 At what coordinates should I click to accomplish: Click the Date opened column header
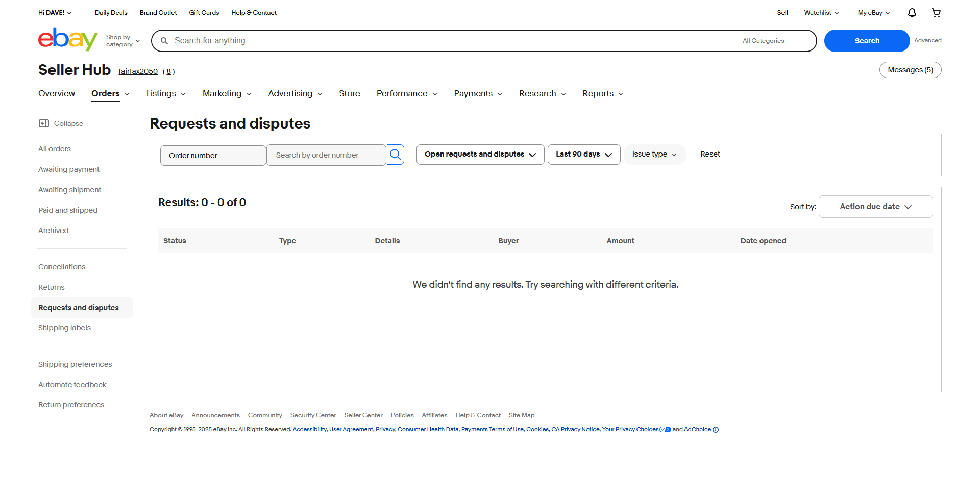point(764,241)
